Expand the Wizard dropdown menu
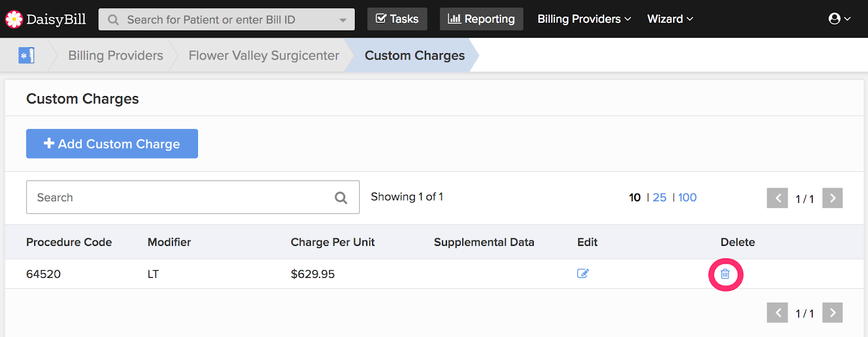Screen dimensions: 868x337 point(670,19)
